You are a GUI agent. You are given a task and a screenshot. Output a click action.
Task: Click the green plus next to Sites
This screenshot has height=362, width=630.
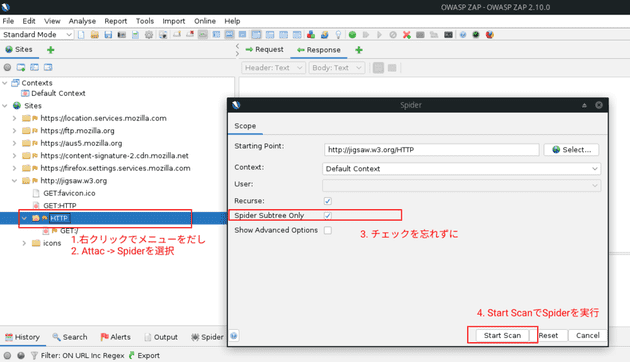coord(51,50)
